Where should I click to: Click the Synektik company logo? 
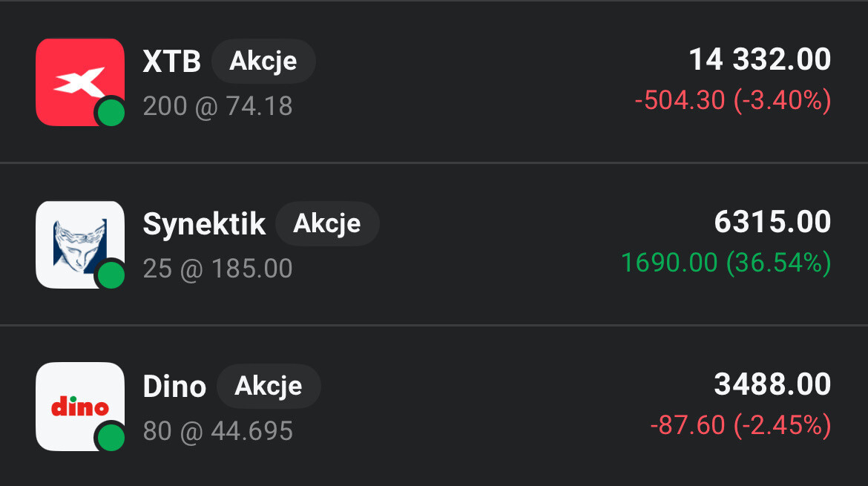tap(79, 242)
